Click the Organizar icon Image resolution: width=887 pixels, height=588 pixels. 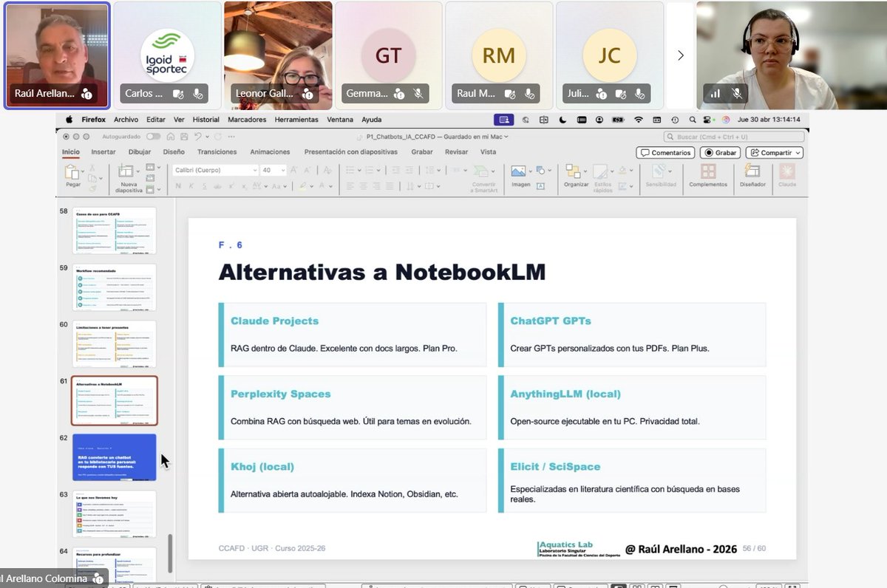(x=573, y=171)
